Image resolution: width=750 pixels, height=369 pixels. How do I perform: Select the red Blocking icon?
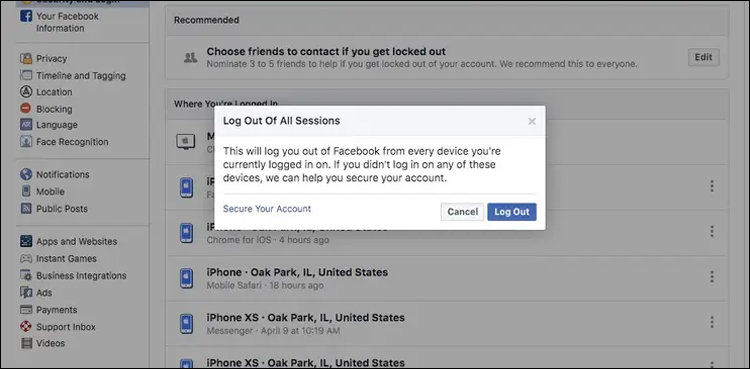point(26,109)
